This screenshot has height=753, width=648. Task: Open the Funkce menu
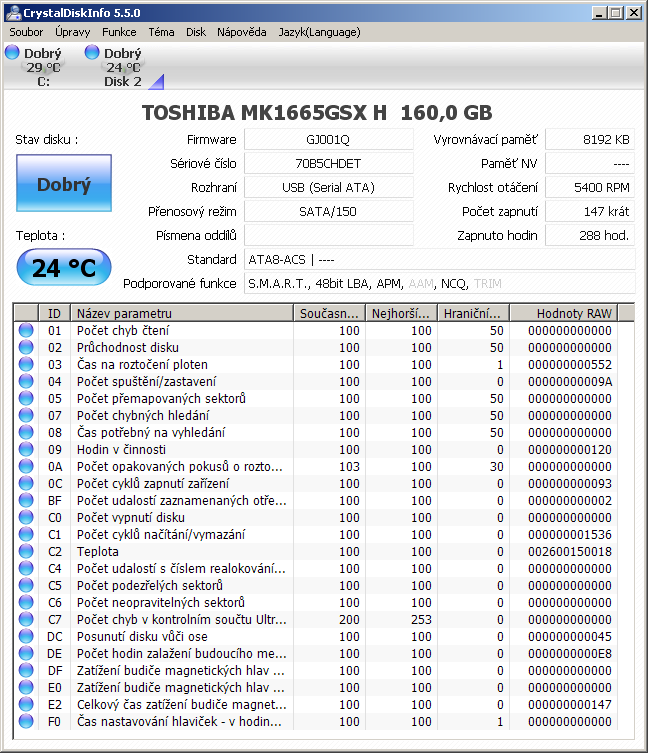coord(119,32)
